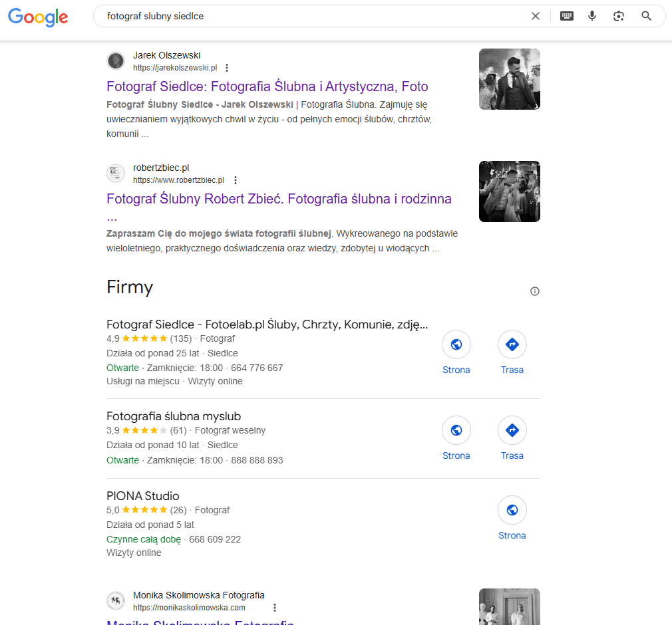This screenshot has width=672, height=625.
Task: Click the https://www.robertzbiec.pl URL text
Action: tap(178, 180)
